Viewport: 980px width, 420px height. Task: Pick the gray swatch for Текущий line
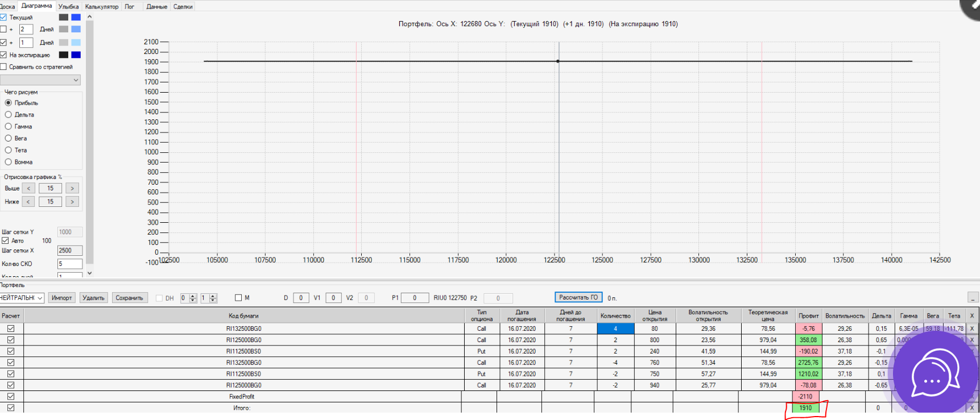pyautogui.click(x=64, y=18)
